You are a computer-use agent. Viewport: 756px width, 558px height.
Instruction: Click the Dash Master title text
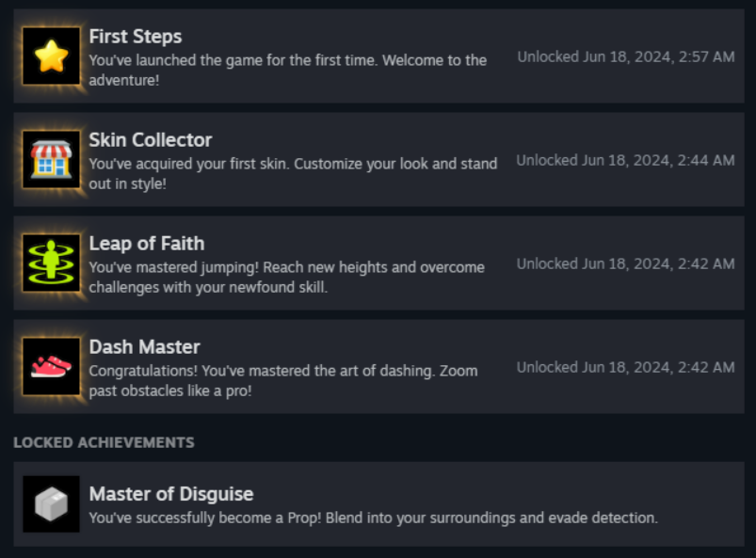click(144, 347)
